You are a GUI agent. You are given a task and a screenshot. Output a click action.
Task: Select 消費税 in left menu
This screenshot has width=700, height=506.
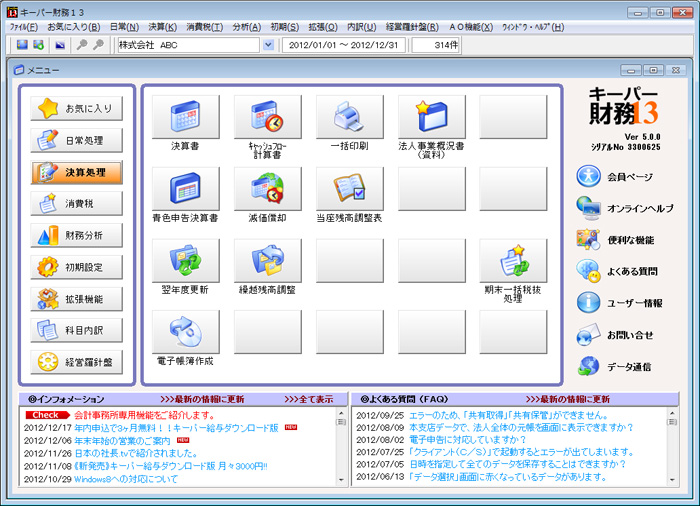[x=76, y=204]
